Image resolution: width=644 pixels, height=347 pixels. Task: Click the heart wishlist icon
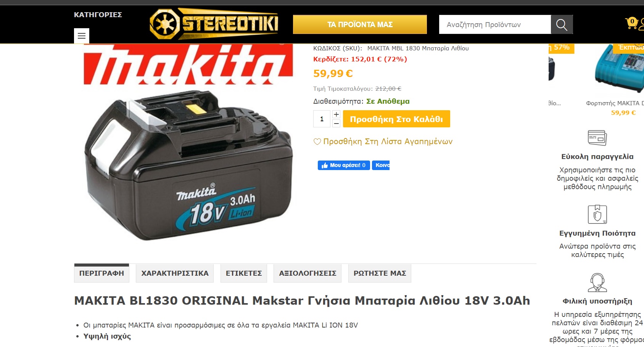pos(317,141)
